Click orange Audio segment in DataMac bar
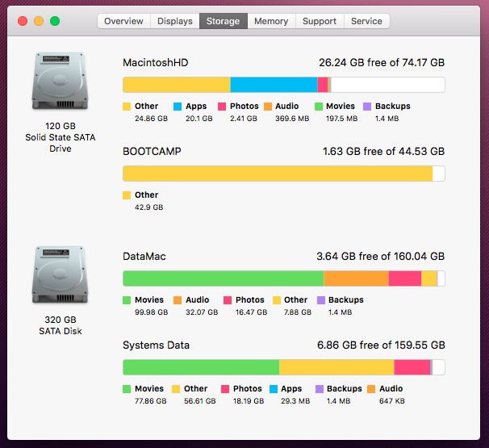The height and width of the screenshot is (448, 489). 356,278
